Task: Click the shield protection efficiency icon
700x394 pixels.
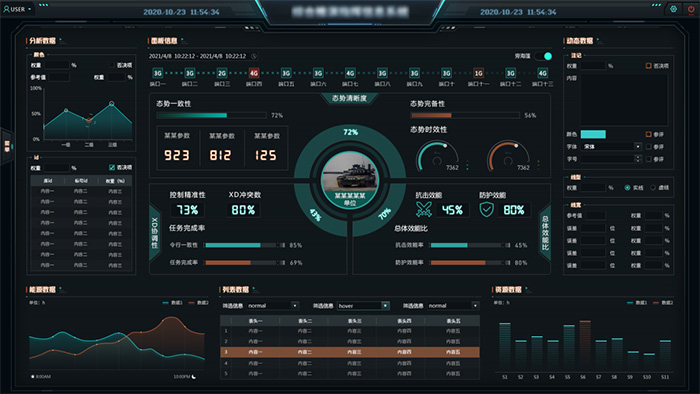Action: (486, 209)
